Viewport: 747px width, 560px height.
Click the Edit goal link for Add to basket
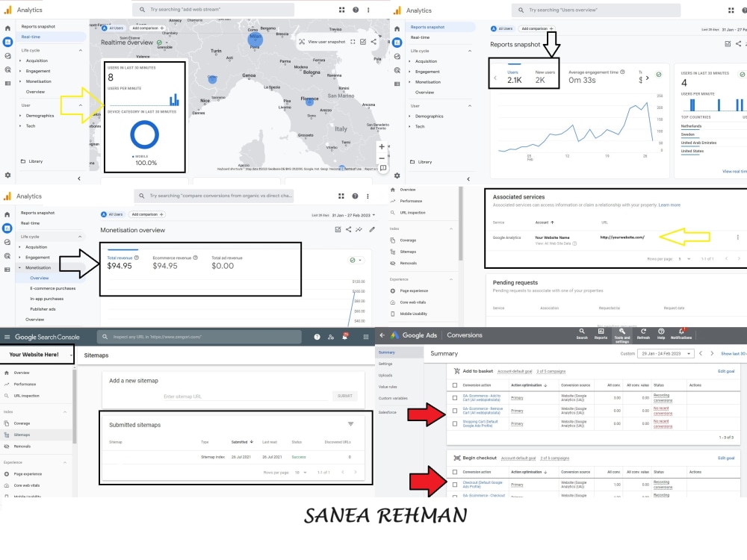coord(726,371)
